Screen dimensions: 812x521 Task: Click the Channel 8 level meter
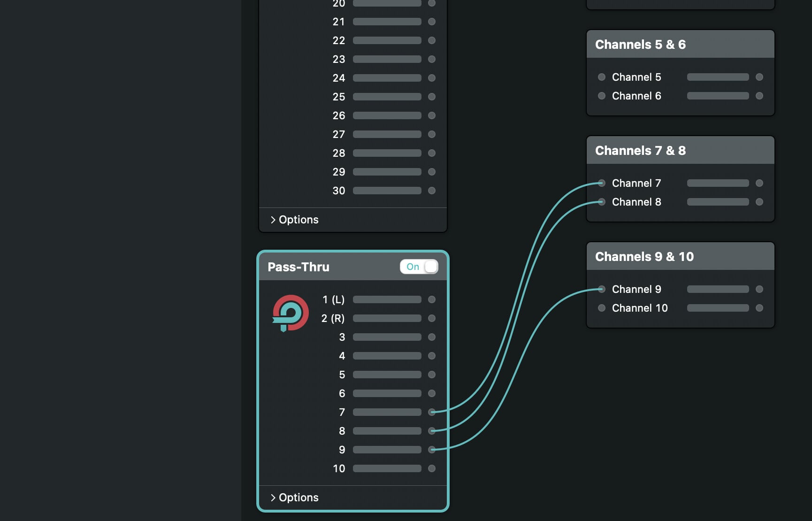tap(718, 202)
